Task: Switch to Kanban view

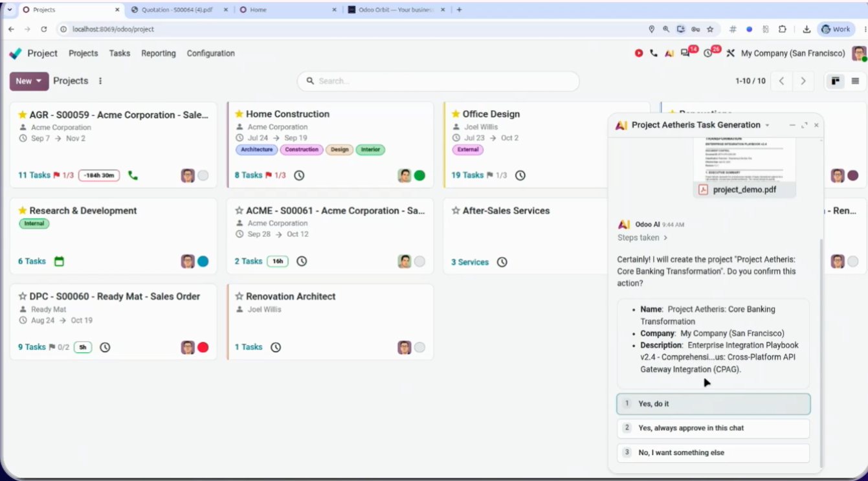Action: (836, 81)
